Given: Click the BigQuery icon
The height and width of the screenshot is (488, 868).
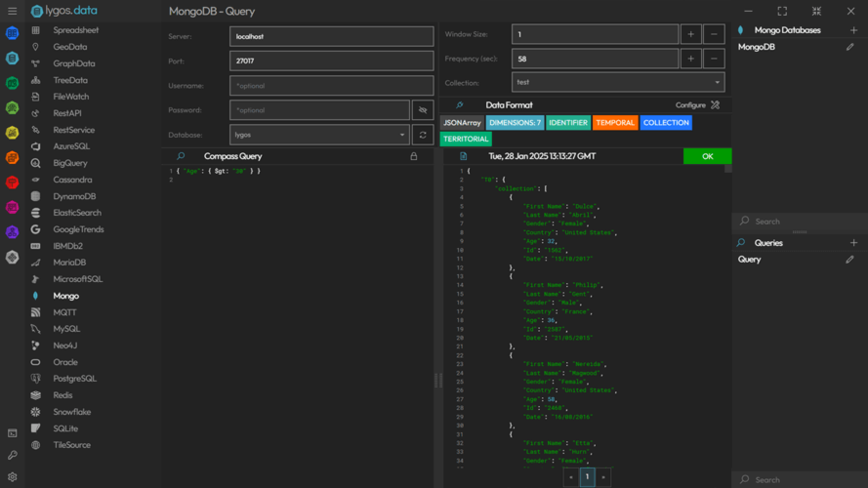Looking at the screenshot, I should click(35, 163).
